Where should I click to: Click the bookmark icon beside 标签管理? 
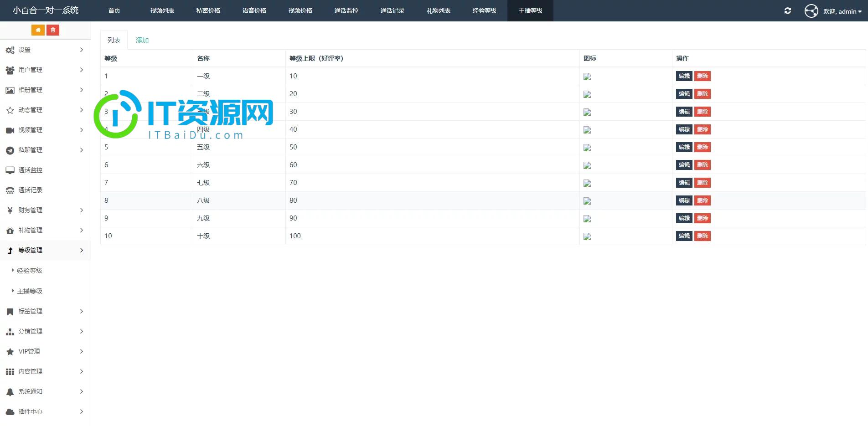pos(10,312)
